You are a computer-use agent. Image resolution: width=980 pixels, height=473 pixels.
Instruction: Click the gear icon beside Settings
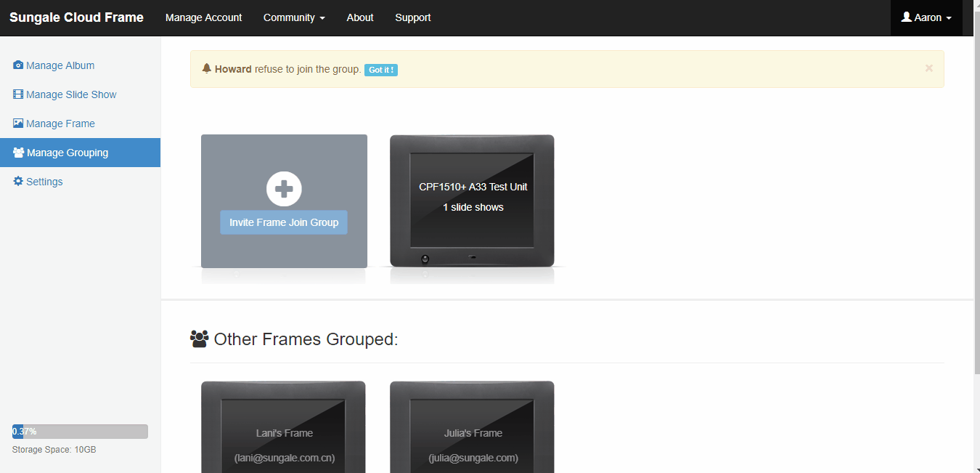[18, 182]
